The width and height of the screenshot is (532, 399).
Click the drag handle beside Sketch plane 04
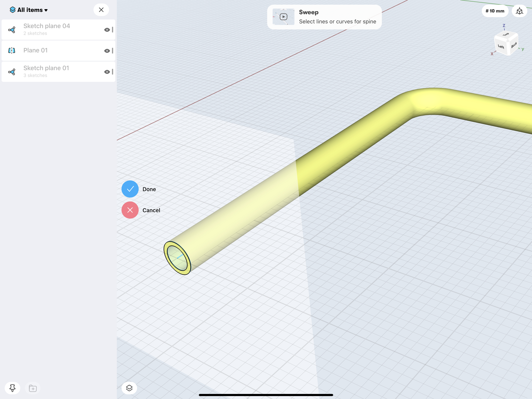click(113, 30)
